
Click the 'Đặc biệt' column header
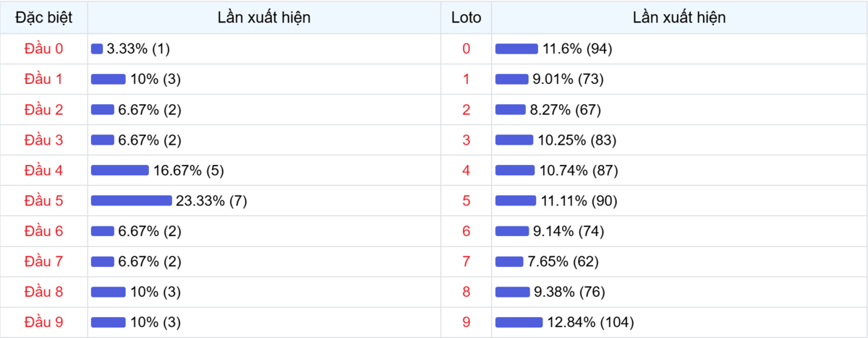[43, 17]
